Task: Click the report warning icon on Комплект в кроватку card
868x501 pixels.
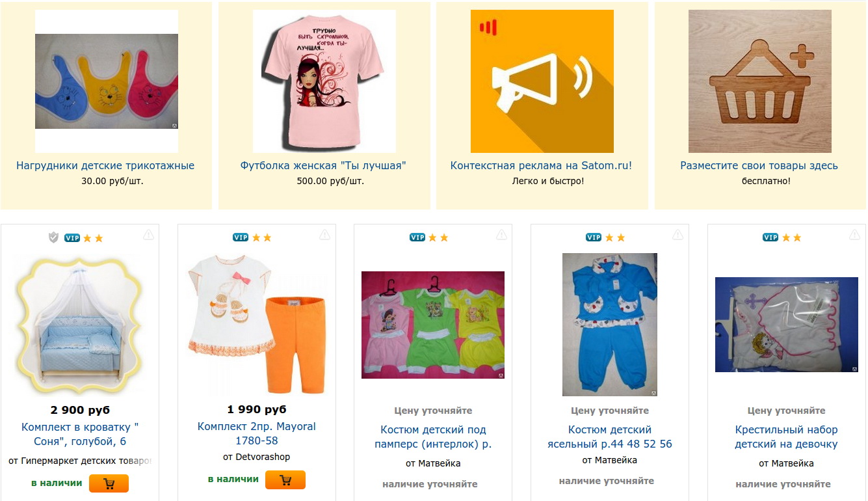Action: pyautogui.click(x=148, y=235)
